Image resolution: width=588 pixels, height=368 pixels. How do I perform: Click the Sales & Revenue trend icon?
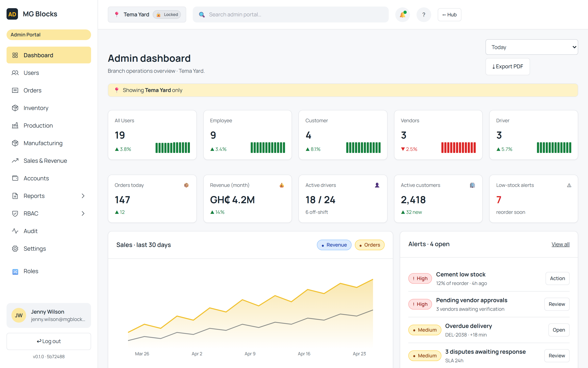[x=15, y=161]
